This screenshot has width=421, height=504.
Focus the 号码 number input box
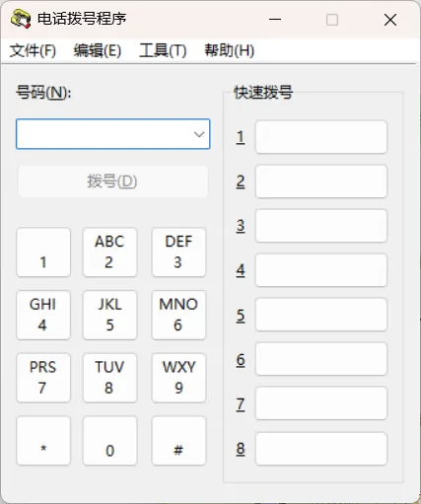pos(112,134)
